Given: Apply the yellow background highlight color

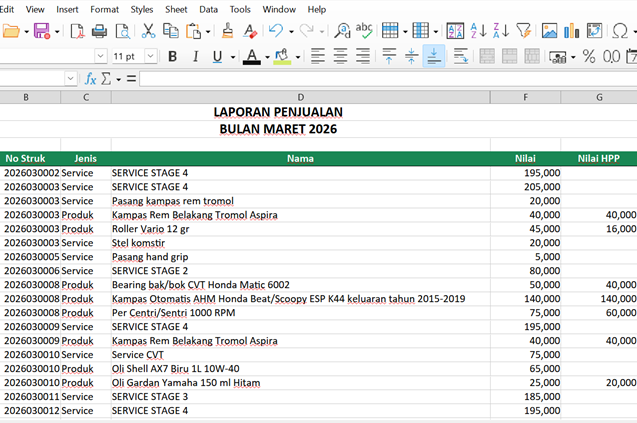Looking at the screenshot, I should [281, 56].
